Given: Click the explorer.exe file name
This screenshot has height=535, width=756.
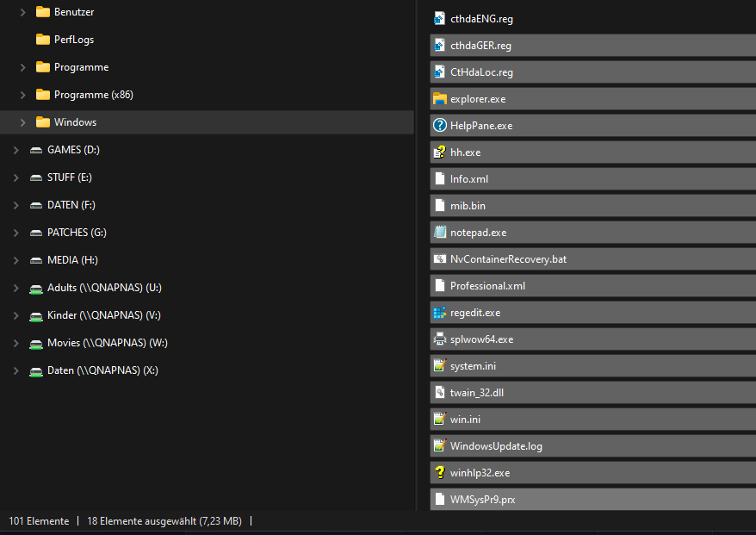Looking at the screenshot, I should tap(478, 99).
